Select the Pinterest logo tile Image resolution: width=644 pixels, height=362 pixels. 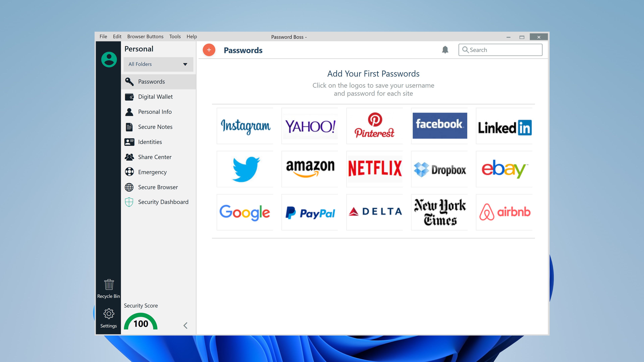374,126
